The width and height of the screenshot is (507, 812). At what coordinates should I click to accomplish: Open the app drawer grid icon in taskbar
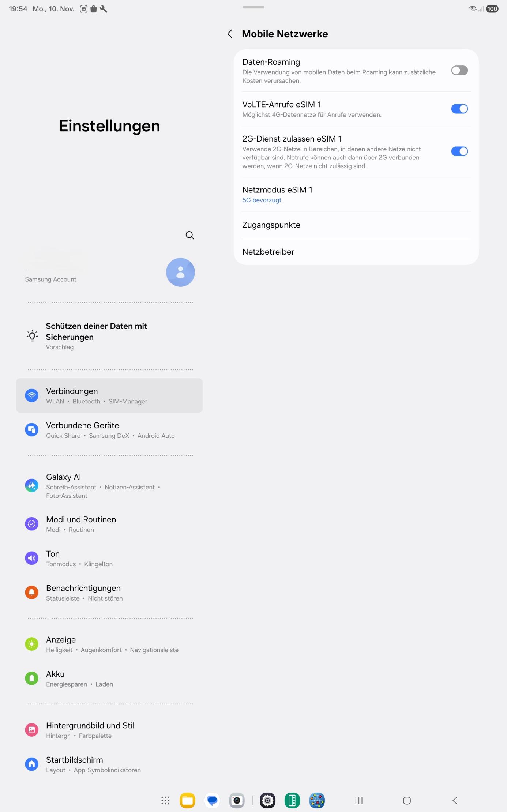[165, 800]
